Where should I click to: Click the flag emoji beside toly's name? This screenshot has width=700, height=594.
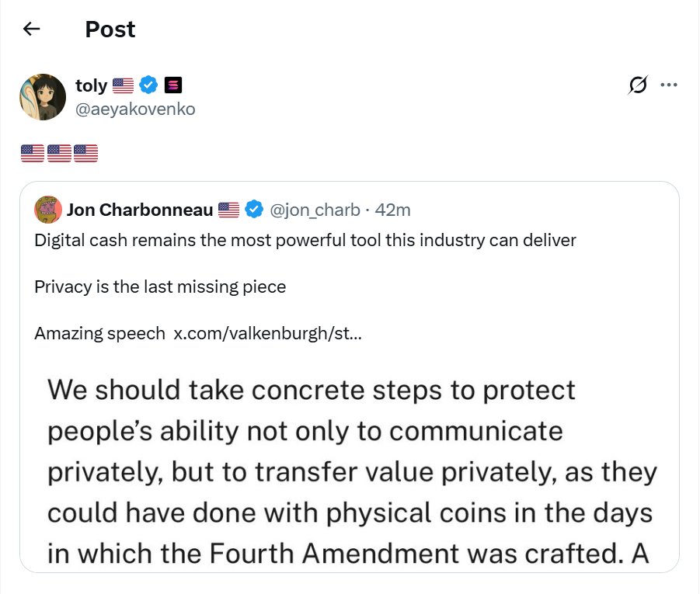124,85
